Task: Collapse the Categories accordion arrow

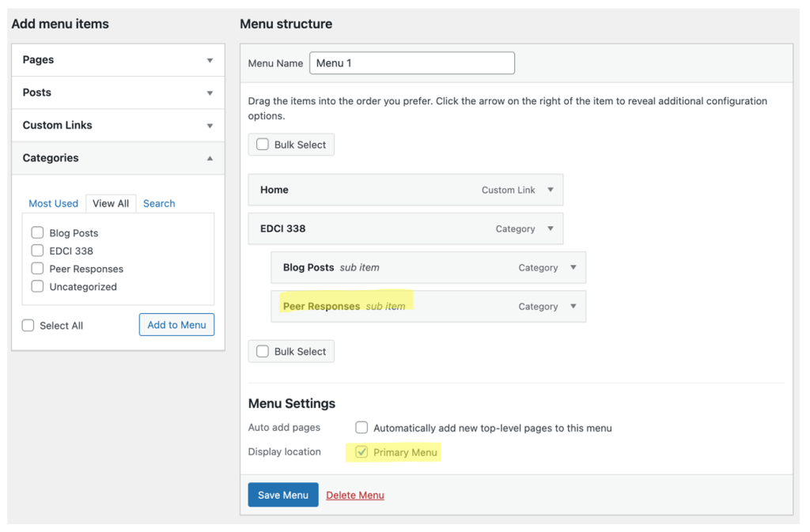Action: pos(210,158)
